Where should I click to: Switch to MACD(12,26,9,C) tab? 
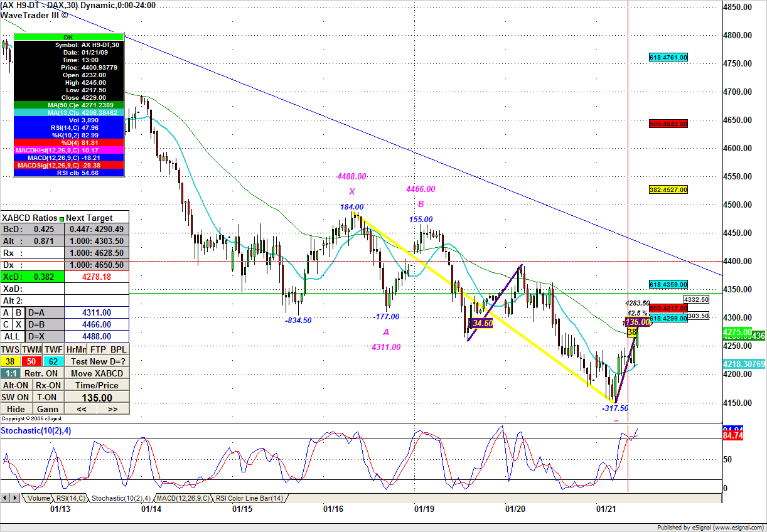click(x=183, y=498)
